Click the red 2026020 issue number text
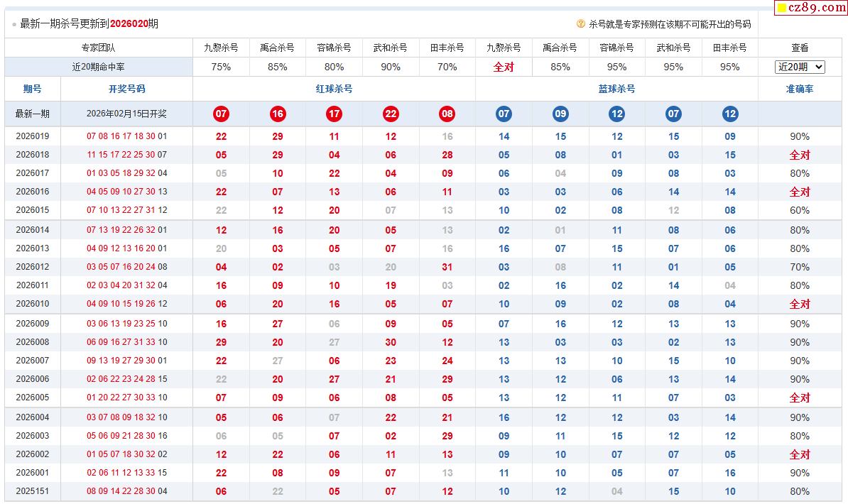 tap(129, 23)
